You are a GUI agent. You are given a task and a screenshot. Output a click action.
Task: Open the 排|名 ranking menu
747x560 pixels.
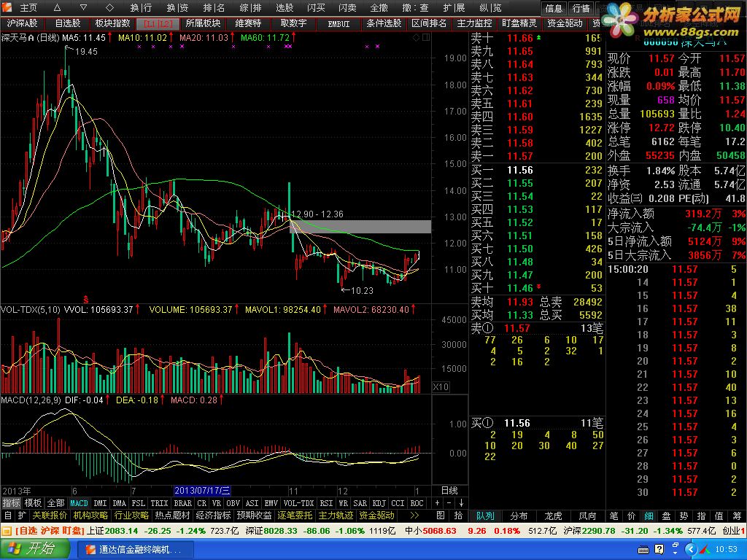point(214,7)
